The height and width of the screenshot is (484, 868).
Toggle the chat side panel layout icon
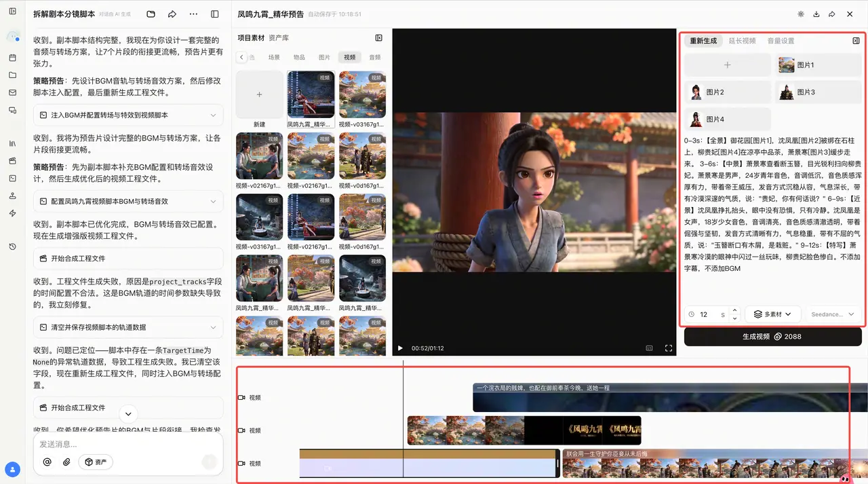pyautogui.click(x=215, y=14)
